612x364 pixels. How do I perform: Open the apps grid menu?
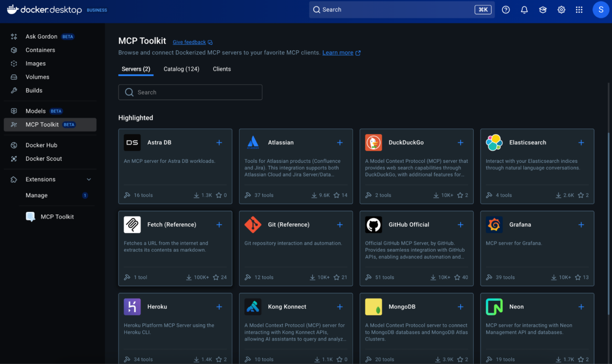579,10
